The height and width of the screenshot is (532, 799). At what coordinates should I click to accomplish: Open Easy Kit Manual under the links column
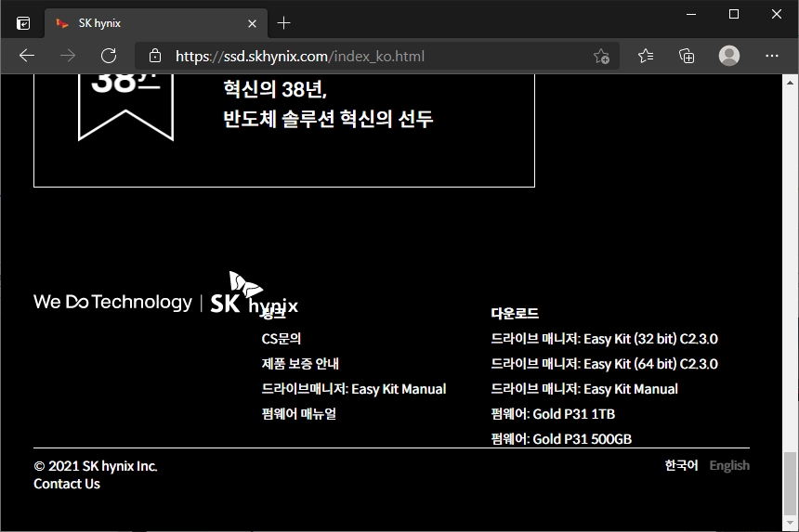click(x=354, y=389)
